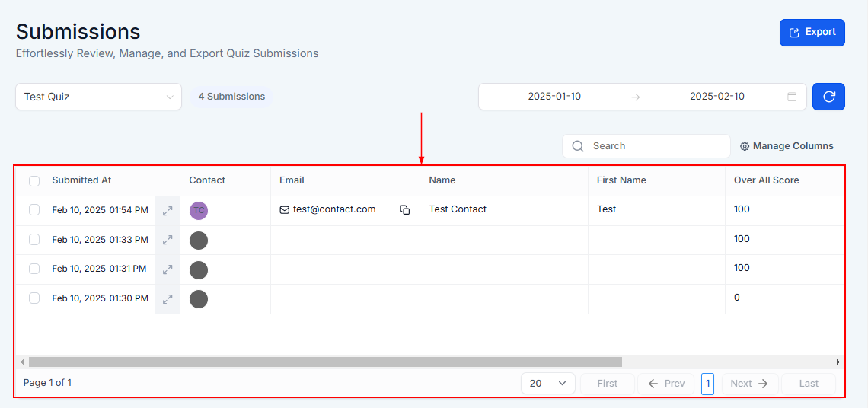Expand the 01:54 PM submission details
The image size is (868, 408).
[x=168, y=211]
